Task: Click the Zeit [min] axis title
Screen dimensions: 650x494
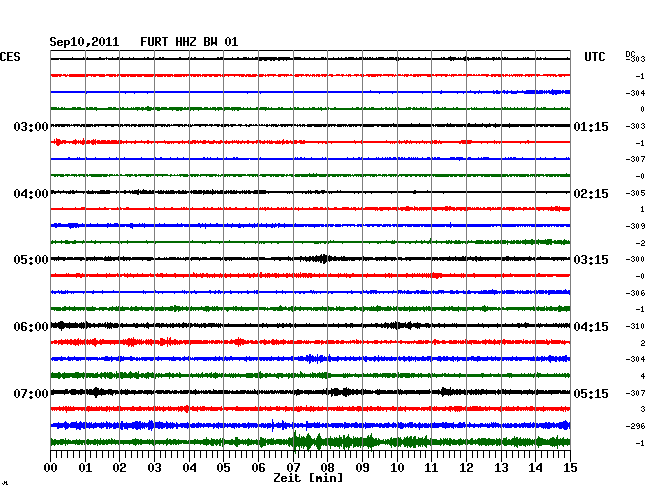Action: [x=308, y=478]
